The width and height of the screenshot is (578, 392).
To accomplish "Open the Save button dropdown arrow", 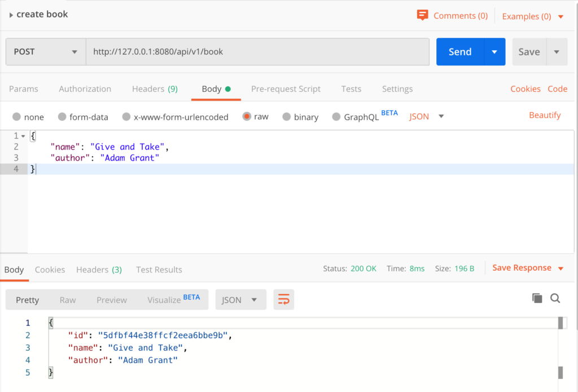I will click(x=557, y=52).
